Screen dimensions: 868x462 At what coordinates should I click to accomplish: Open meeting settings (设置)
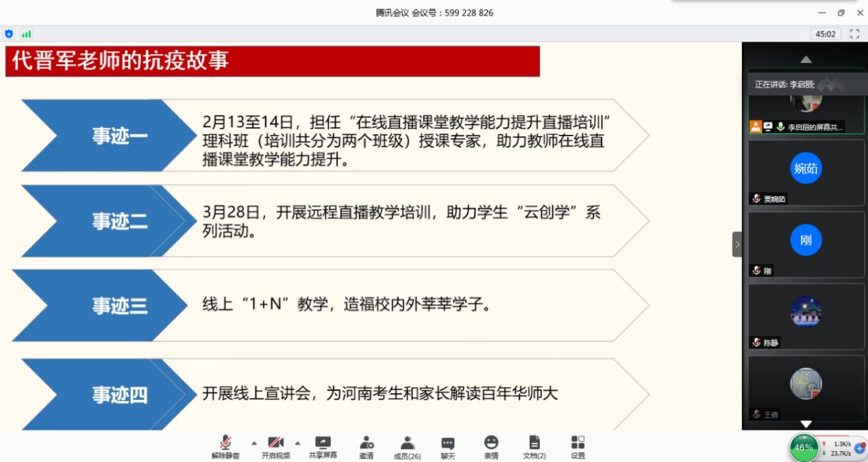pos(578,446)
